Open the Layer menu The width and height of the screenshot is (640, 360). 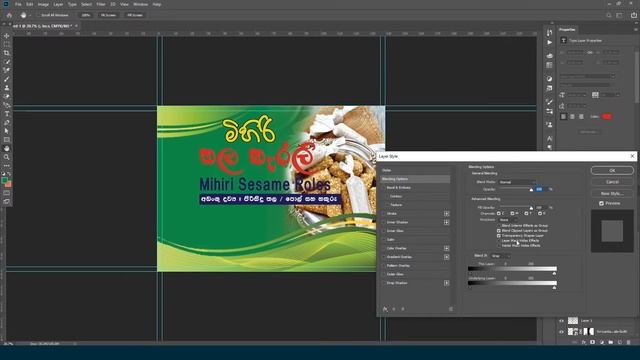click(58, 4)
